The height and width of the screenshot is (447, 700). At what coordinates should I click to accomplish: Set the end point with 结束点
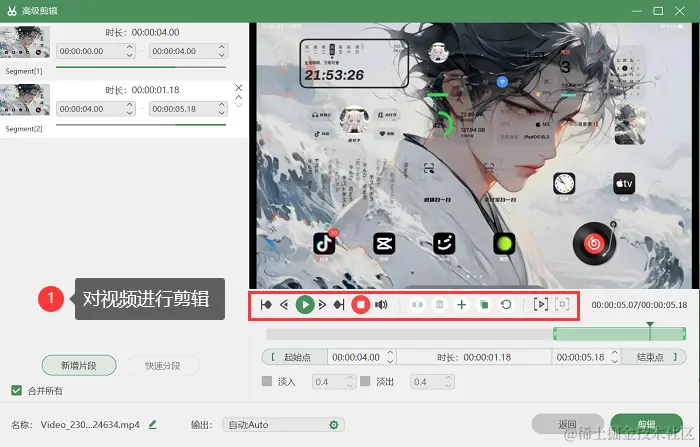pyautogui.click(x=654, y=357)
